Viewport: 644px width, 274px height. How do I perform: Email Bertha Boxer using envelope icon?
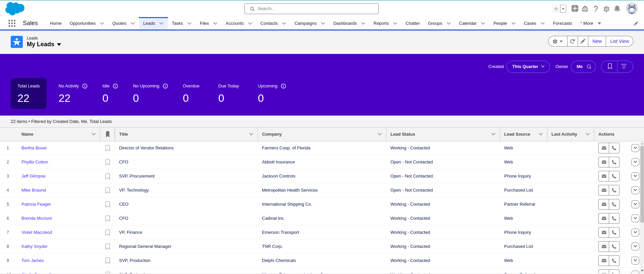click(604, 148)
